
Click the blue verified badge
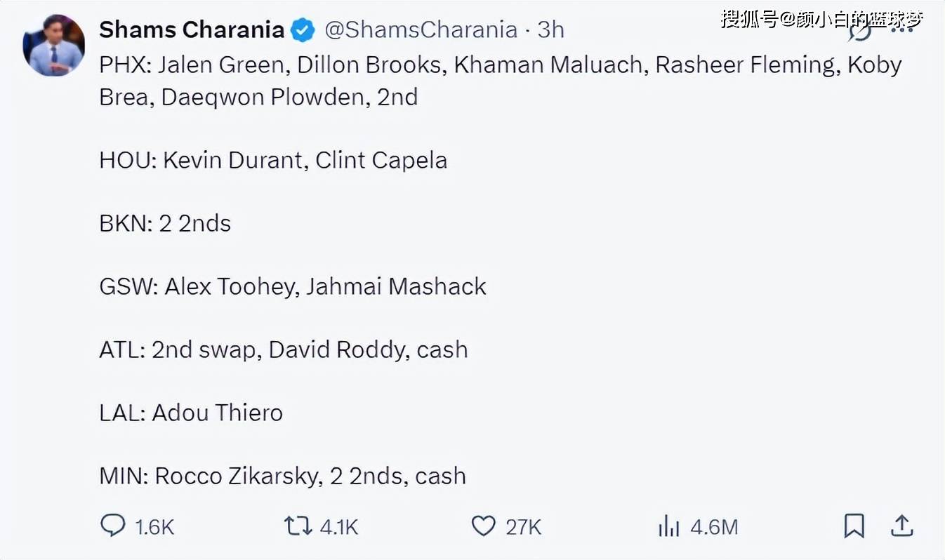tap(303, 30)
